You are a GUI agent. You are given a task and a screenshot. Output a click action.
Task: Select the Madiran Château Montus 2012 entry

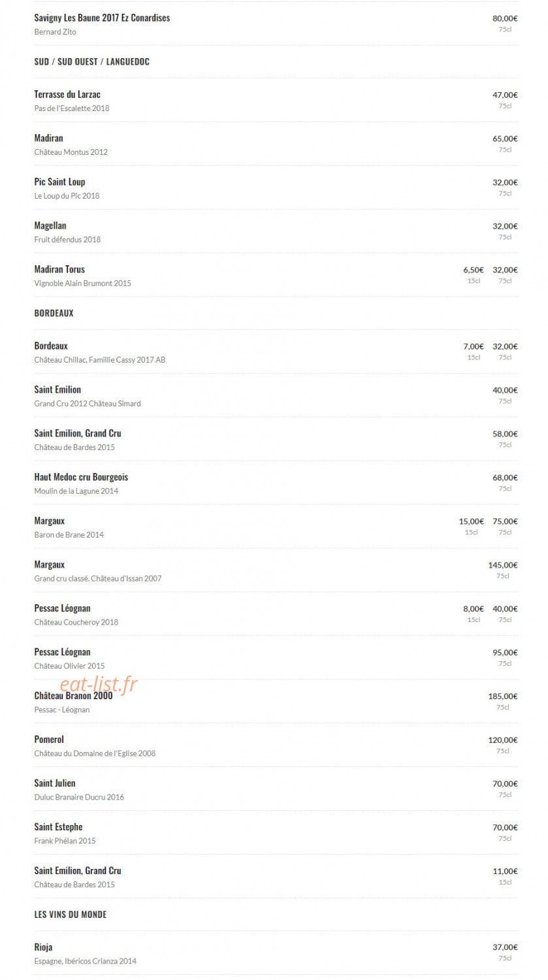pos(276,144)
